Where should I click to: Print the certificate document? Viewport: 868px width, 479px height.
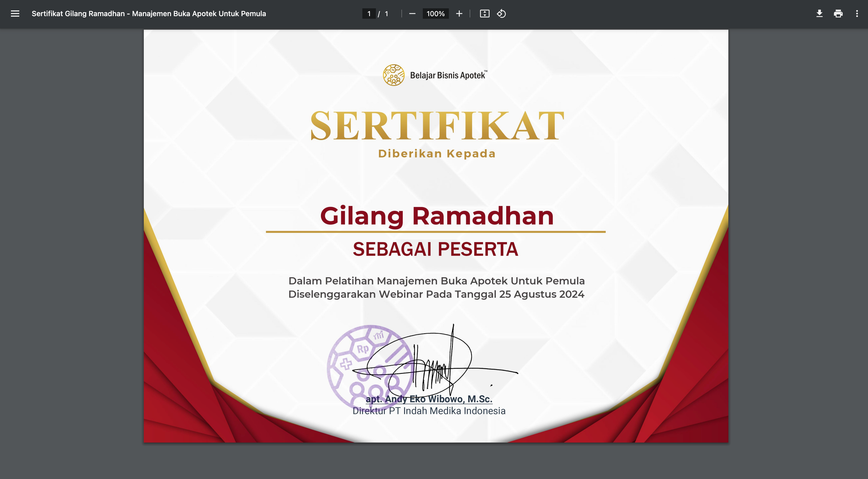(x=838, y=14)
